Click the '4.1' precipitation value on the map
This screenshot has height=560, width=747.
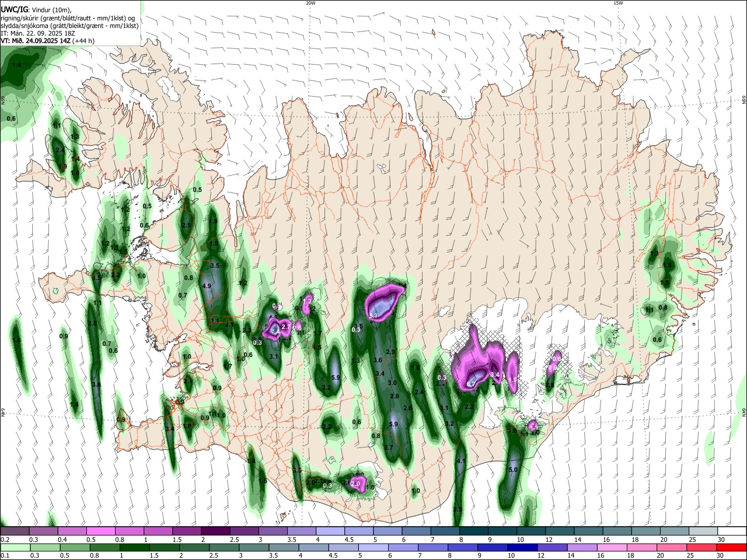click(461, 461)
